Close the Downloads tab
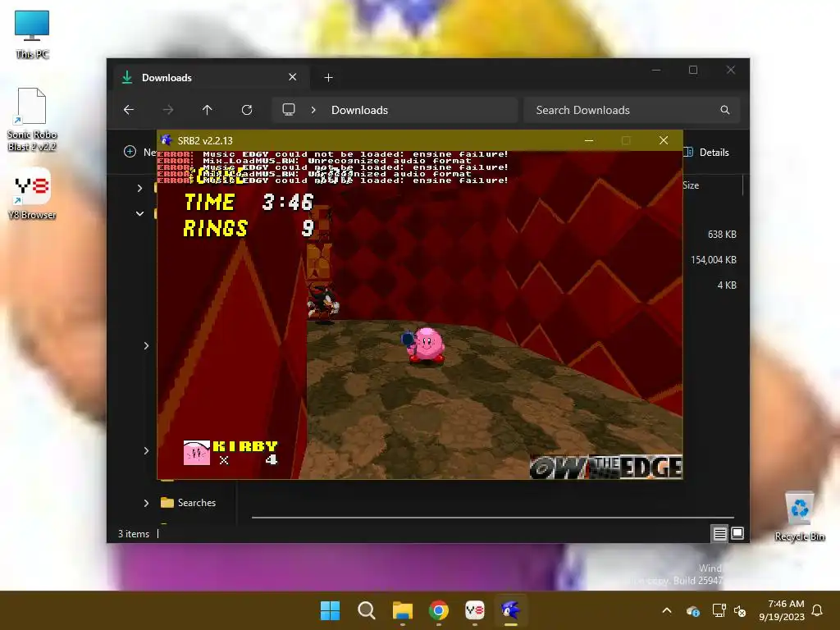840x630 pixels. pyautogui.click(x=293, y=77)
